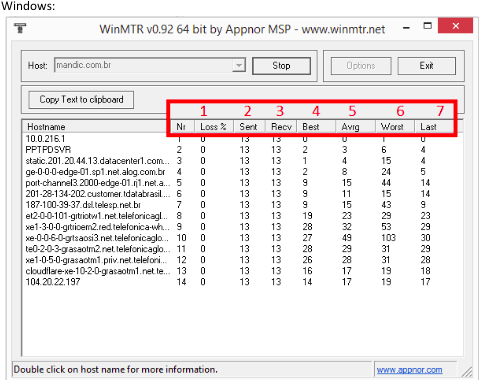Select the cloudflare-xe-10-2-0 host row

click(242, 271)
